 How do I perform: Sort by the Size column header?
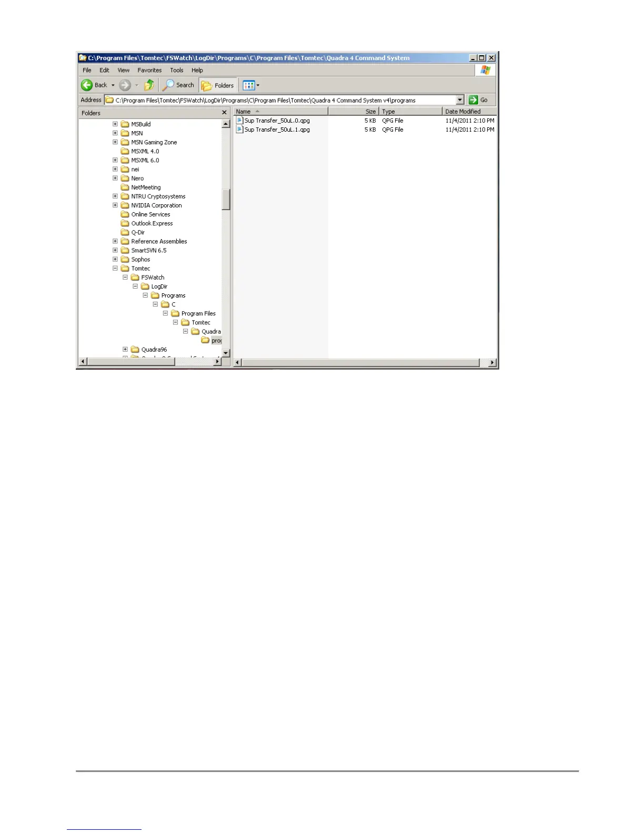pyautogui.click(x=354, y=112)
